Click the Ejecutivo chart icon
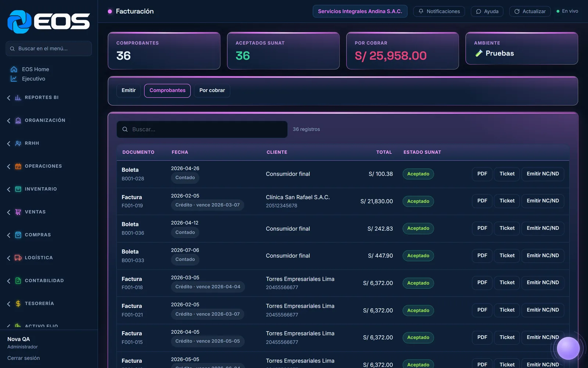The height and width of the screenshot is (368, 588). (14, 79)
